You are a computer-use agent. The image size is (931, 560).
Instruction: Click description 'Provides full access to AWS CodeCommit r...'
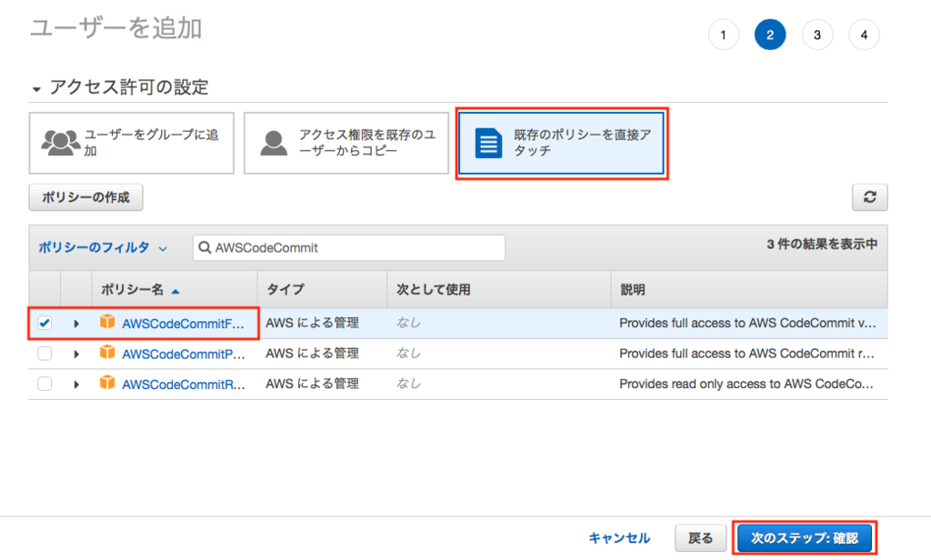click(x=747, y=354)
